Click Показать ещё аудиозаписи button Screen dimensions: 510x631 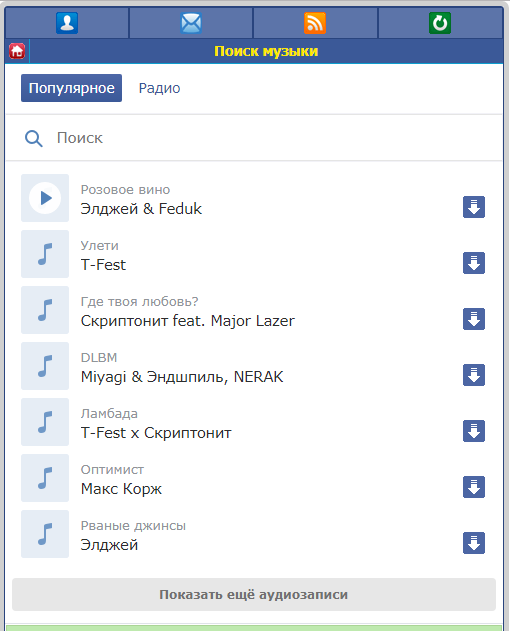(x=254, y=594)
